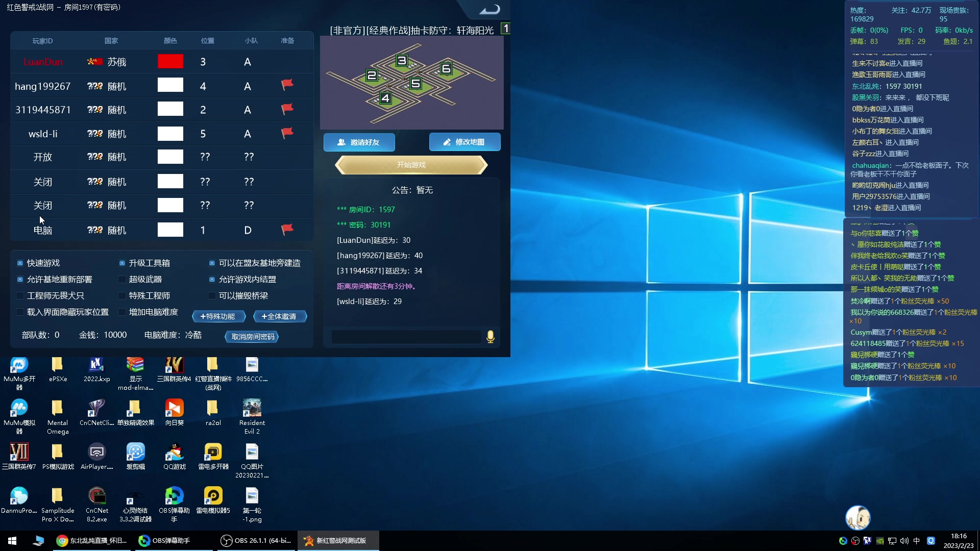
Task: Click LuanDun's red color swatch
Action: [170, 61]
